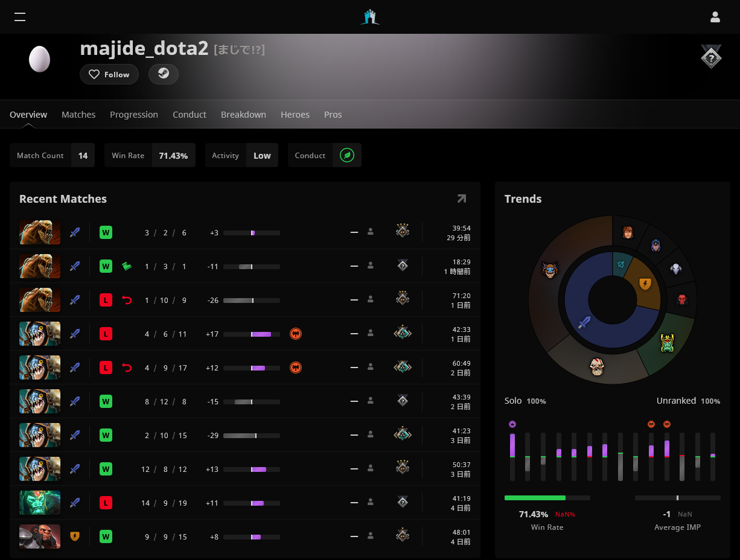Click the L badge of 71:20 match

coord(106,300)
